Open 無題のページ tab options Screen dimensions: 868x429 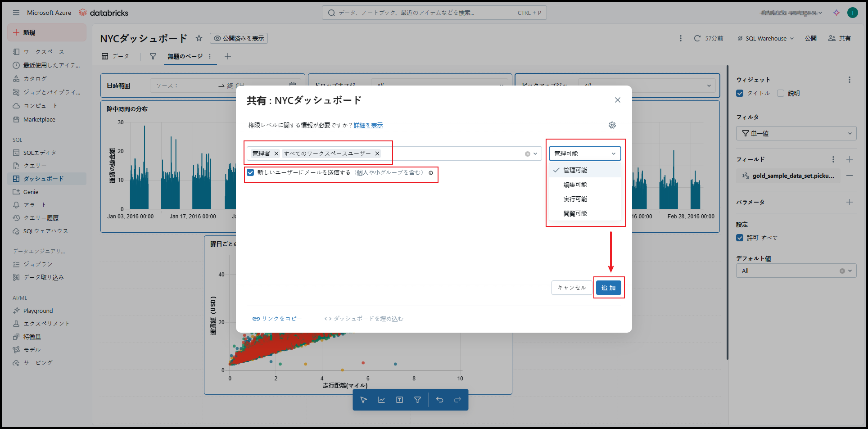(210, 56)
